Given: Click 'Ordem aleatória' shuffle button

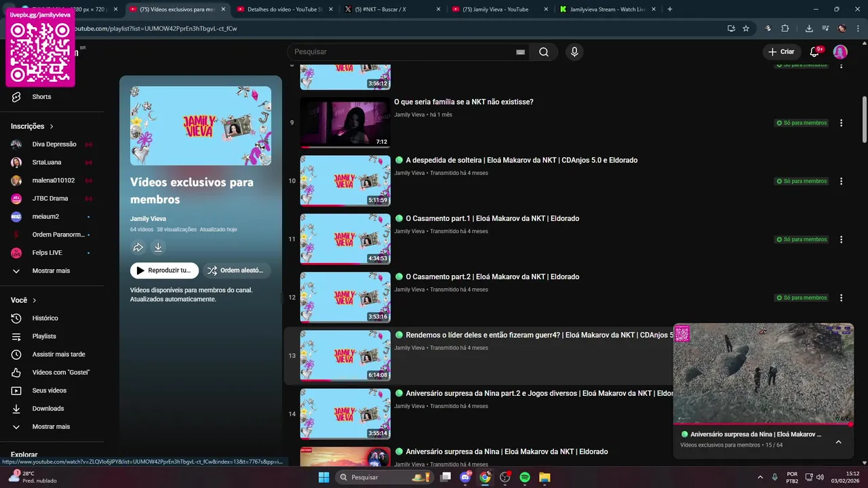Looking at the screenshot, I should 237,270.
